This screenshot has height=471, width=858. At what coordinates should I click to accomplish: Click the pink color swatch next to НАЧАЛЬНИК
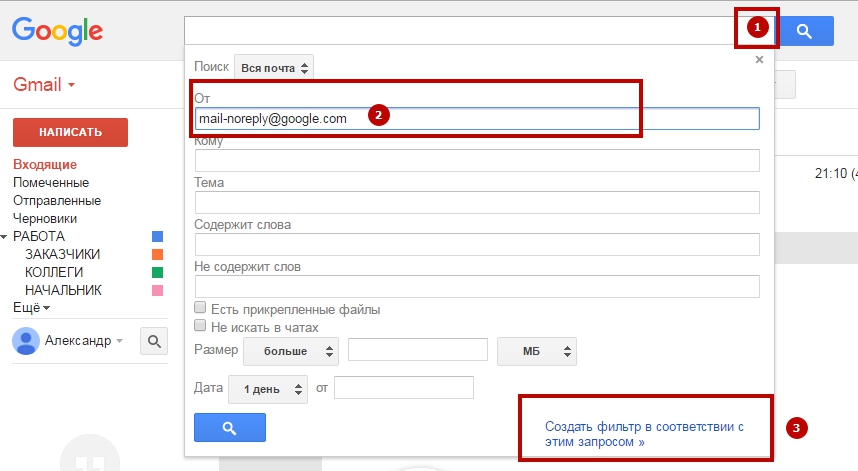click(157, 290)
